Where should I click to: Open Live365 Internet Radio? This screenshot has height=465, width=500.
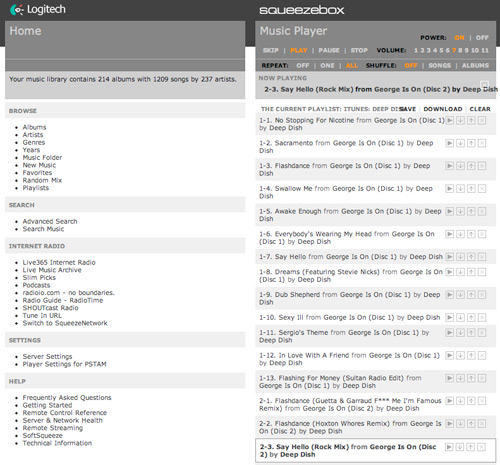59,262
